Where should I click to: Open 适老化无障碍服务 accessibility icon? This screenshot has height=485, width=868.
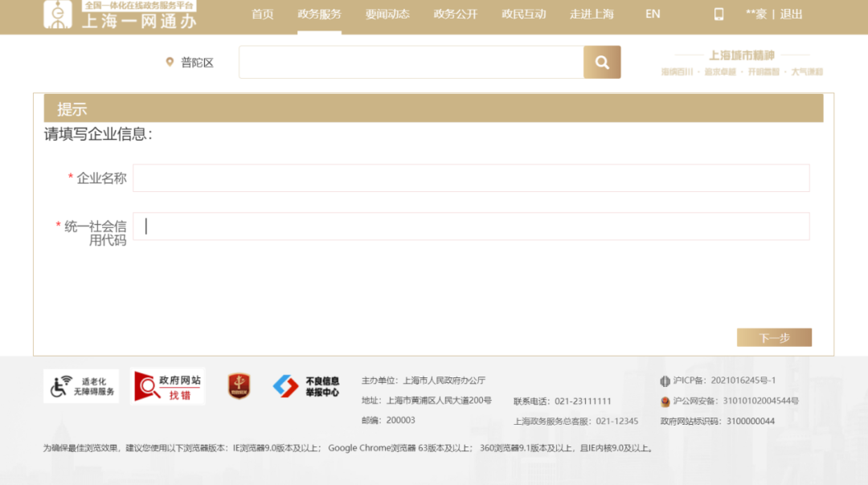[81, 386]
